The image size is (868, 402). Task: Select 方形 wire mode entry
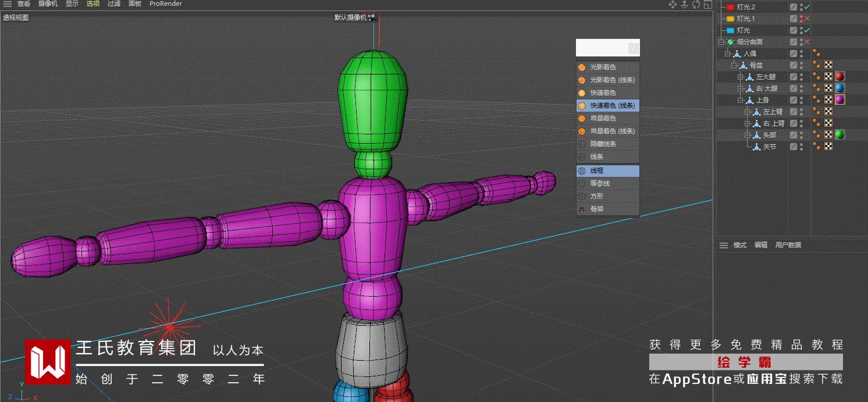point(607,196)
